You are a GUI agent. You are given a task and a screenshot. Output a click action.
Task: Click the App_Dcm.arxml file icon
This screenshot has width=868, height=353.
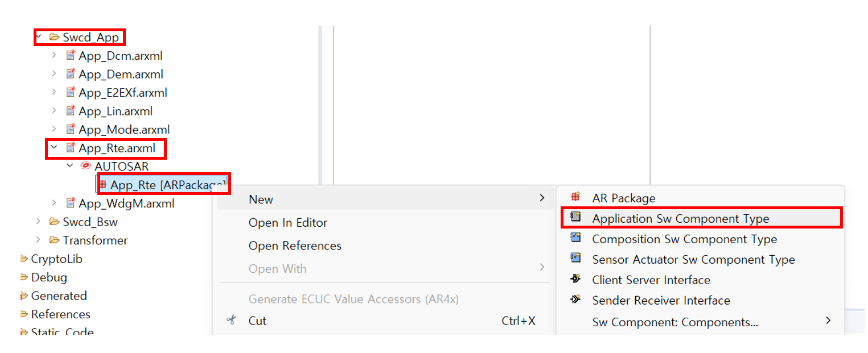(71, 56)
